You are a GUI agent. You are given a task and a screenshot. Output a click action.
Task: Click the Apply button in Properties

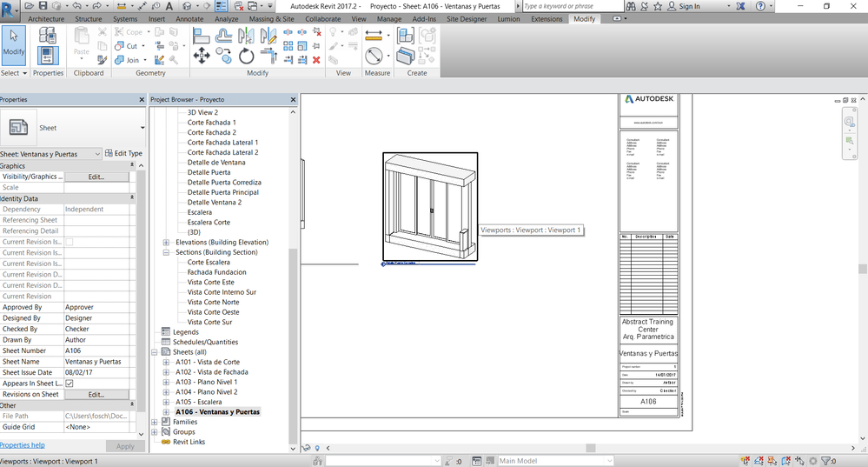click(125, 446)
